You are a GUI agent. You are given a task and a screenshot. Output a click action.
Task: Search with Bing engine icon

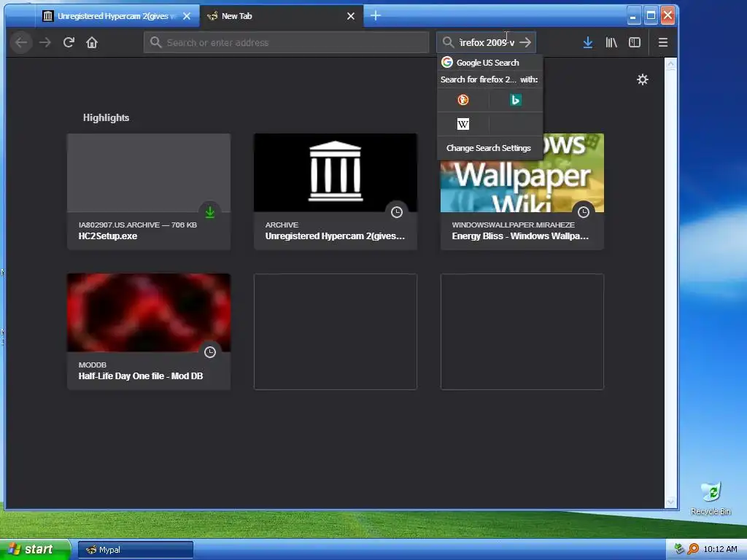tap(516, 100)
